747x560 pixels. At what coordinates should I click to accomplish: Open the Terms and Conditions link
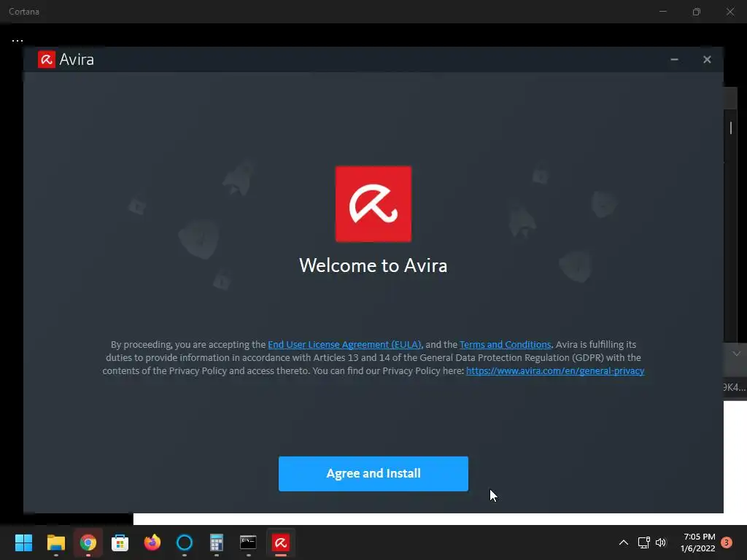point(505,344)
